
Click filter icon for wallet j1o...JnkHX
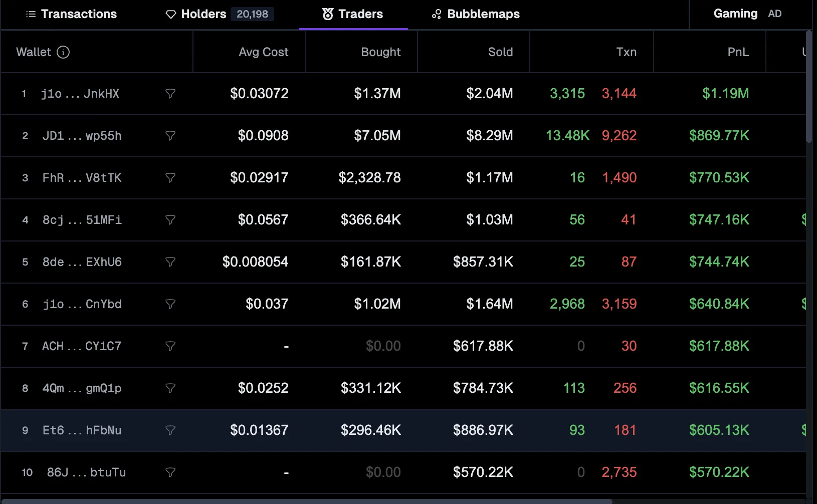tap(170, 94)
